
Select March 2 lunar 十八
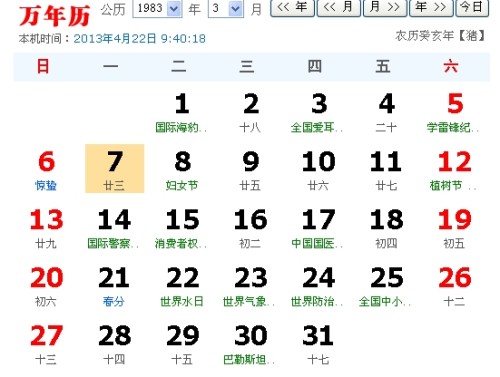(250, 112)
